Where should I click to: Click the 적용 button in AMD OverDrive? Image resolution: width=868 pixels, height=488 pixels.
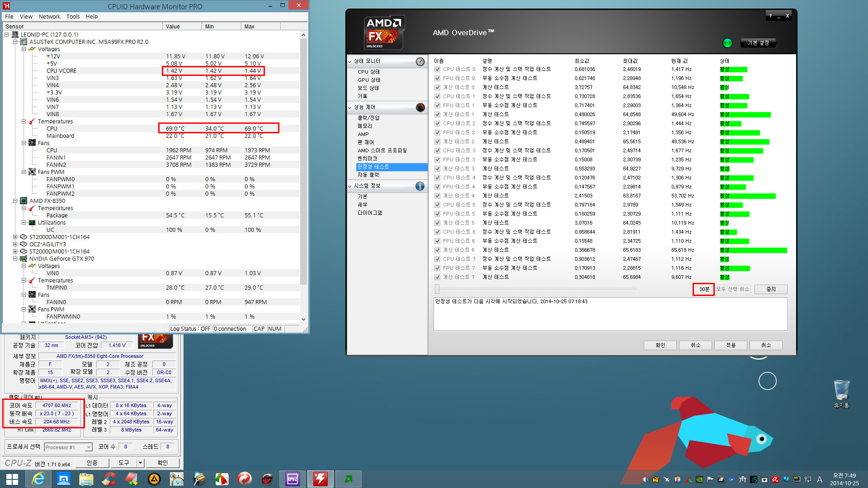pos(731,345)
